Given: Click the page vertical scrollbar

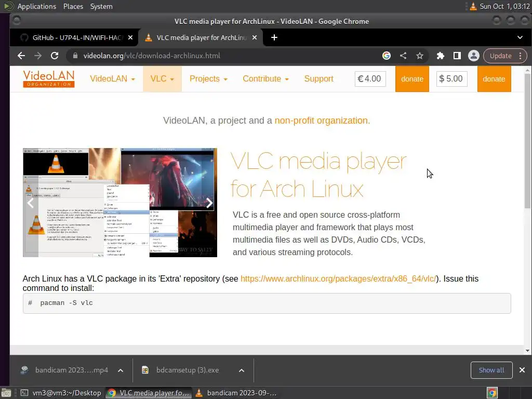Looking at the screenshot, I should [527, 141].
